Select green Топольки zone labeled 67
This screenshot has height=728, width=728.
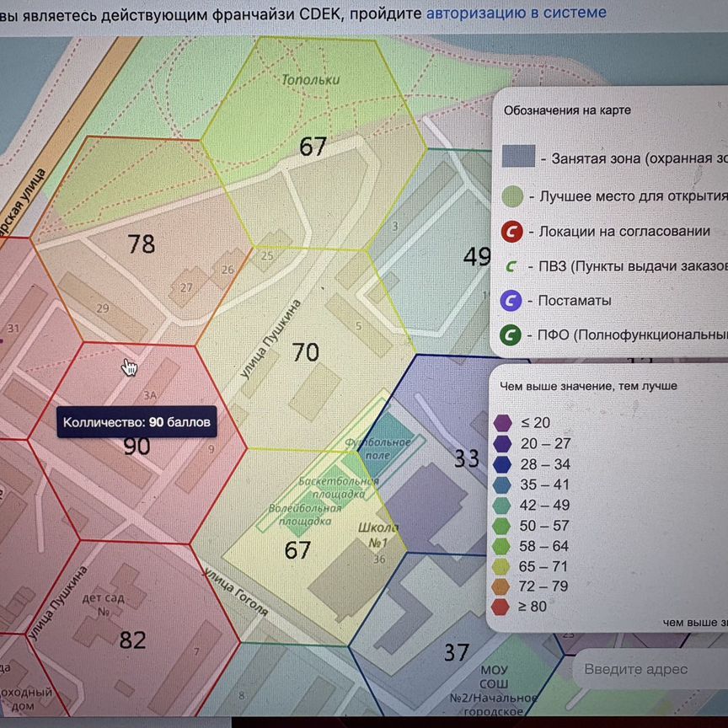coord(313,147)
